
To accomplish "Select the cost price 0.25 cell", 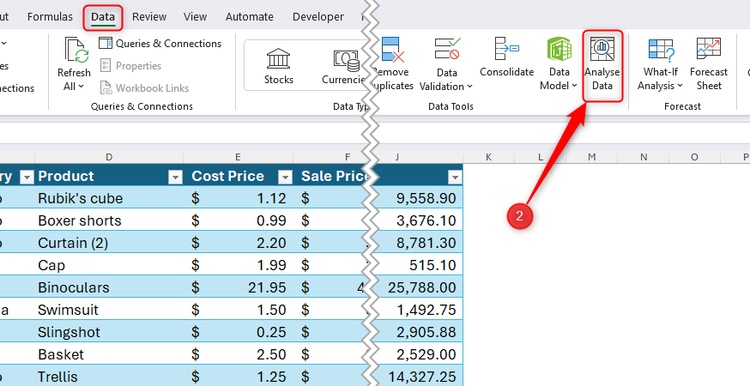I will click(x=238, y=332).
